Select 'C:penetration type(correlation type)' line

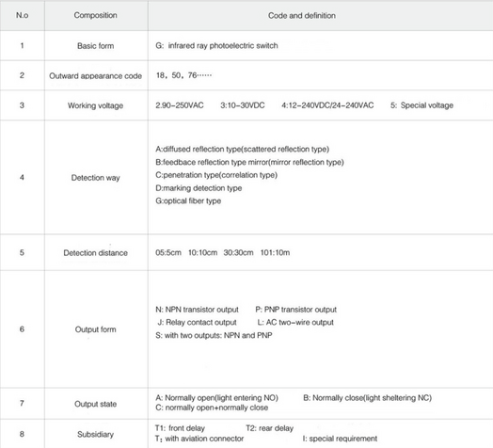click(216, 175)
